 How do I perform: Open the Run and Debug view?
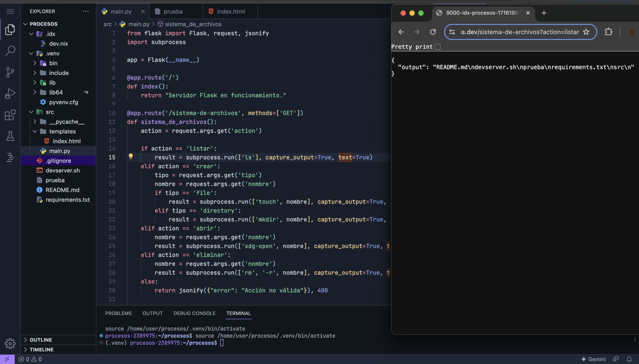pyautogui.click(x=10, y=93)
